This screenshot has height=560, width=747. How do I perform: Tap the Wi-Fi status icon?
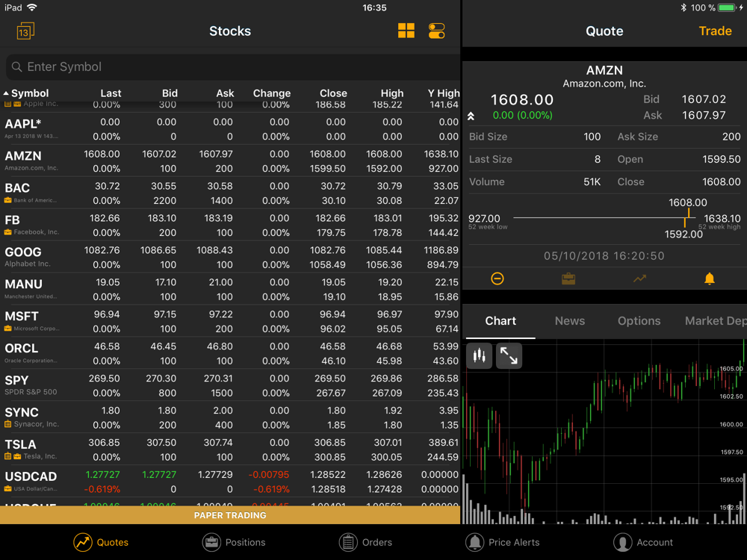pyautogui.click(x=32, y=7)
